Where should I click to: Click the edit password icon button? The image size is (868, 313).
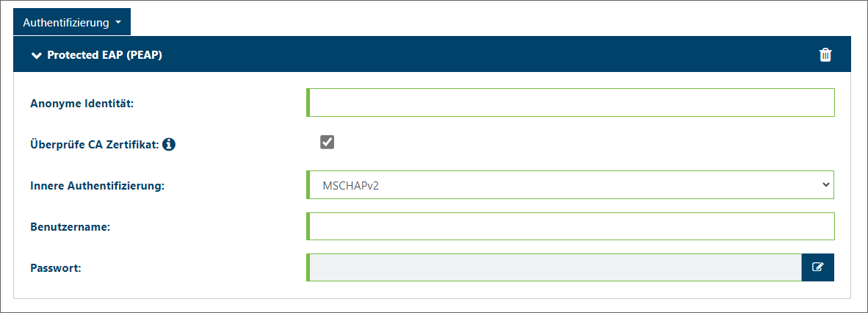(x=817, y=267)
